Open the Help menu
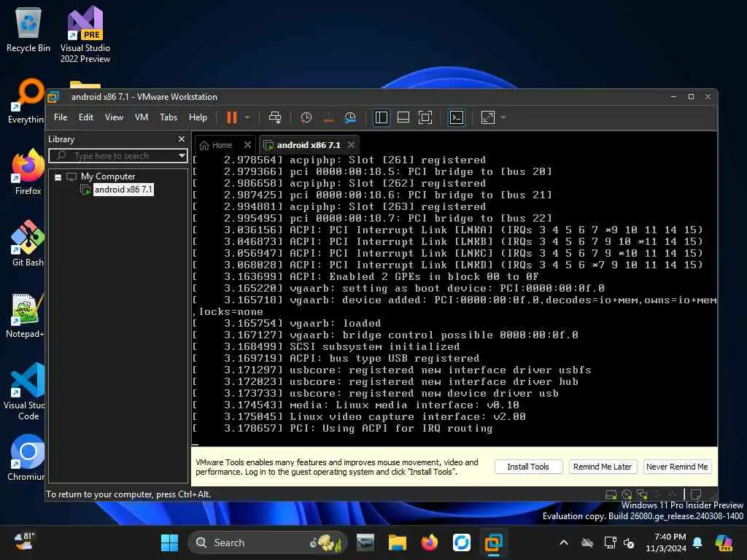 click(x=198, y=117)
